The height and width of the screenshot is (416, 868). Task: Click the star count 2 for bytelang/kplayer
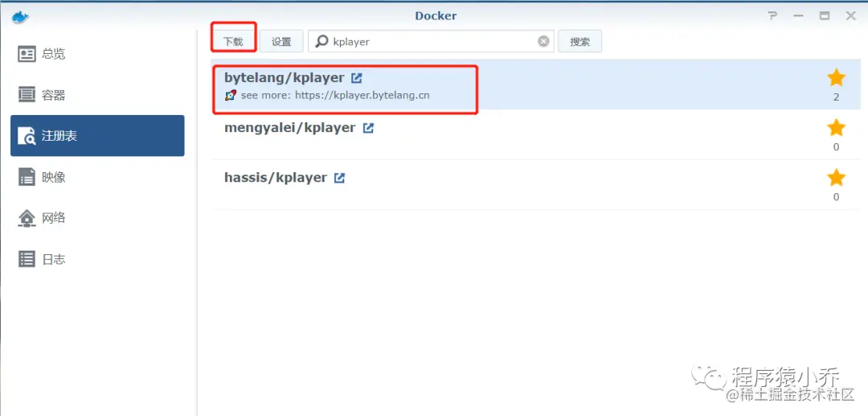tap(836, 97)
